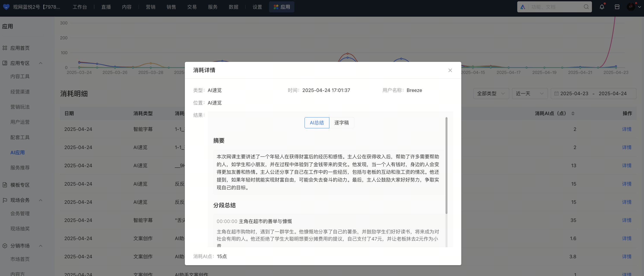Viewport: 644px width, 276px height.
Task: Select AI应用 in the sidebar
Action: pyautogui.click(x=17, y=152)
